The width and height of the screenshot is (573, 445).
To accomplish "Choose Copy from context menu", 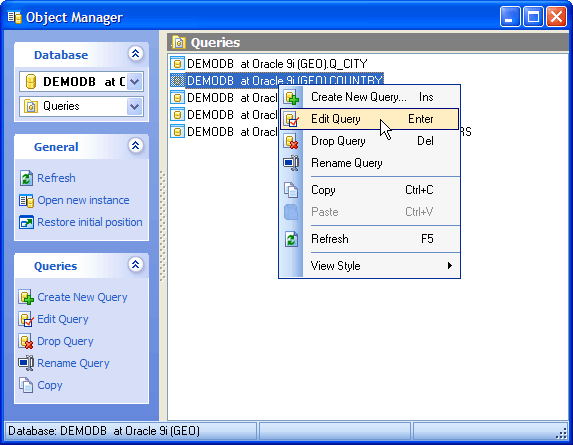I will click(x=369, y=190).
